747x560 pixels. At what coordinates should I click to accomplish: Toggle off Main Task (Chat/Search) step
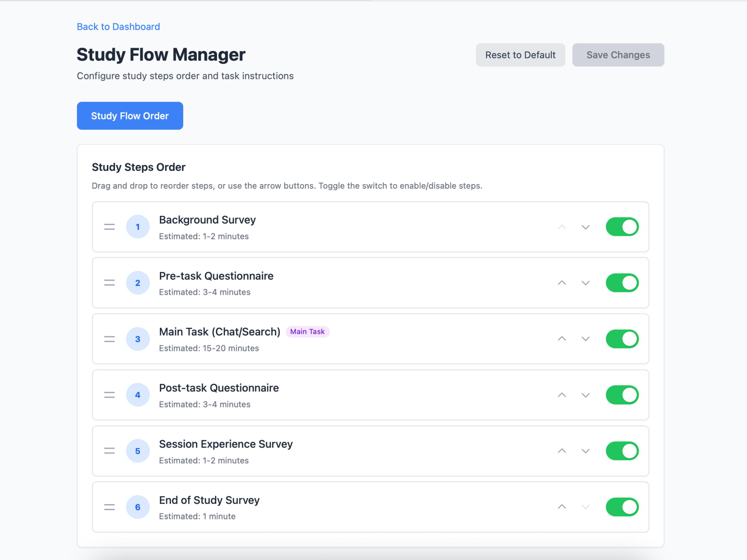click(x=622, y=339)
